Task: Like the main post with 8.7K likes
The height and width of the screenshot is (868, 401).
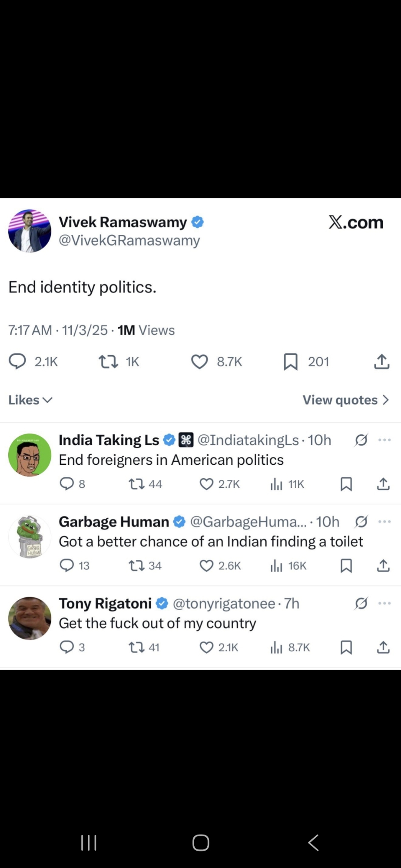Action: click(200, 362)
